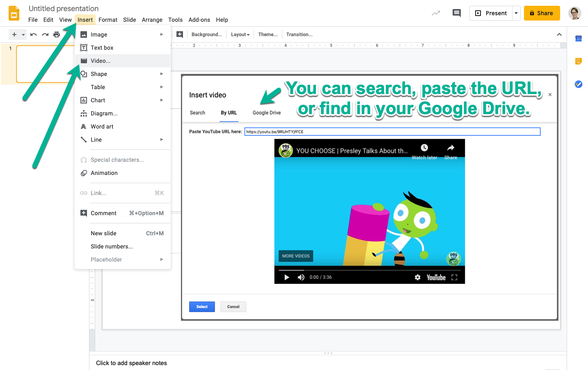Open the Slides home screen icon
Viewport: 588px width, 370px height.
point(14,13)
